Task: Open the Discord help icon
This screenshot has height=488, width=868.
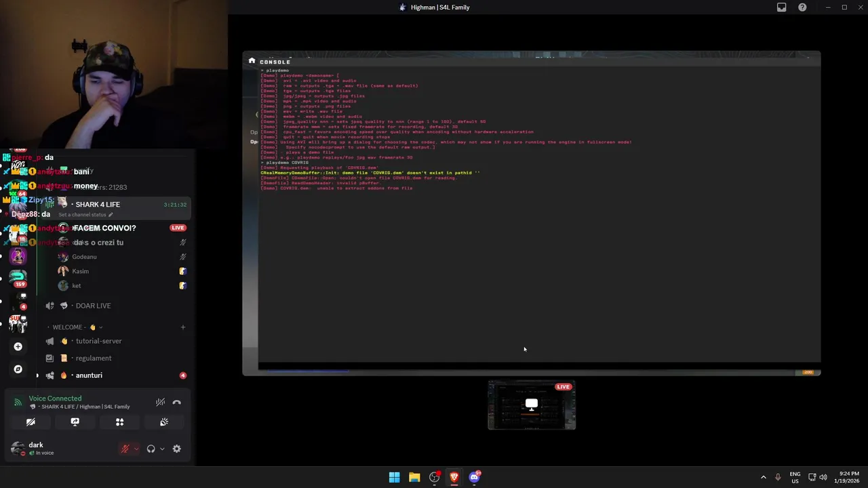Action: pos(802,7)
